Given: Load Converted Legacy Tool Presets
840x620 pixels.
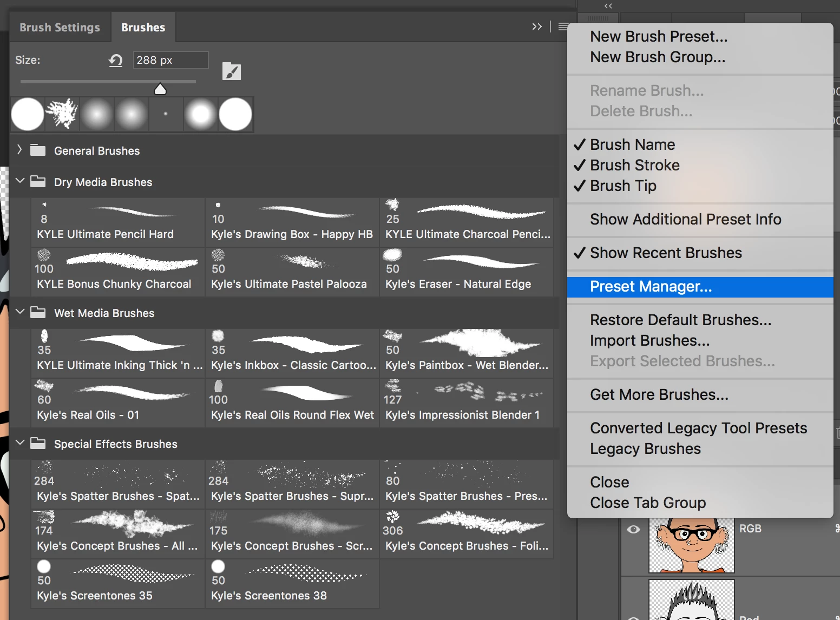Looking at the screenshot, I should (x=700, y=428).
